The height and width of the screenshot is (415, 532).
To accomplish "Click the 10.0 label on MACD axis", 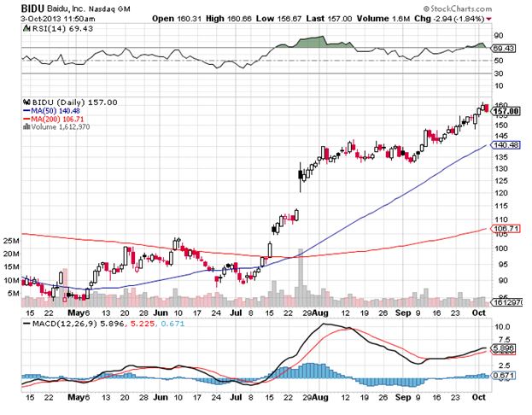I will (x=502, y=327).
